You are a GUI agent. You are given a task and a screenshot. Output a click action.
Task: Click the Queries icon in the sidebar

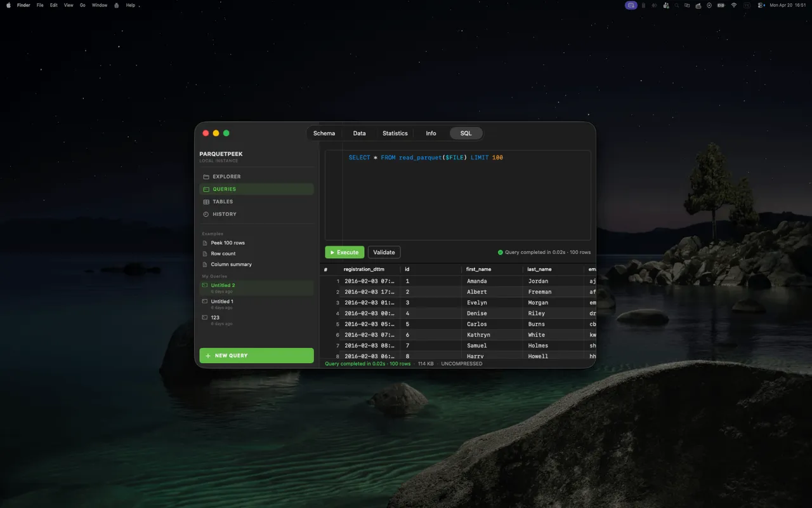[206, 189]
